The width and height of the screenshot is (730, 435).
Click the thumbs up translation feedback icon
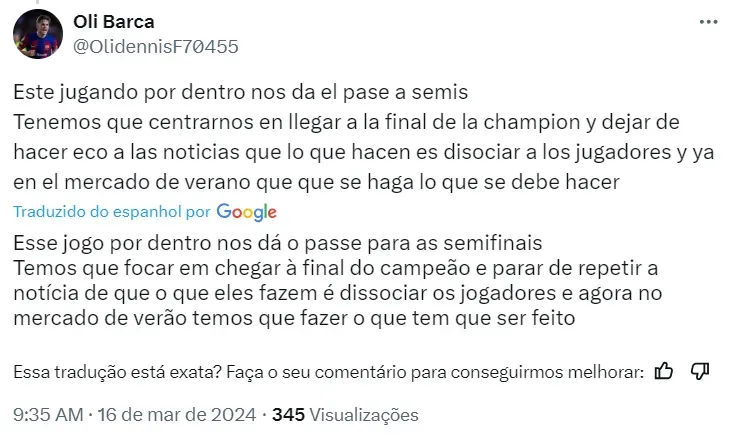[663, 371]
